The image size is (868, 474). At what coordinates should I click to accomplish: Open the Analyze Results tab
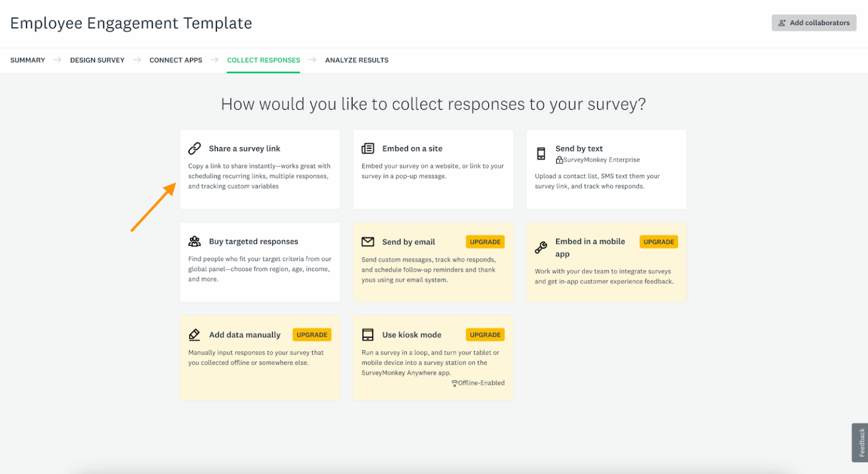(x=357, y=60)
